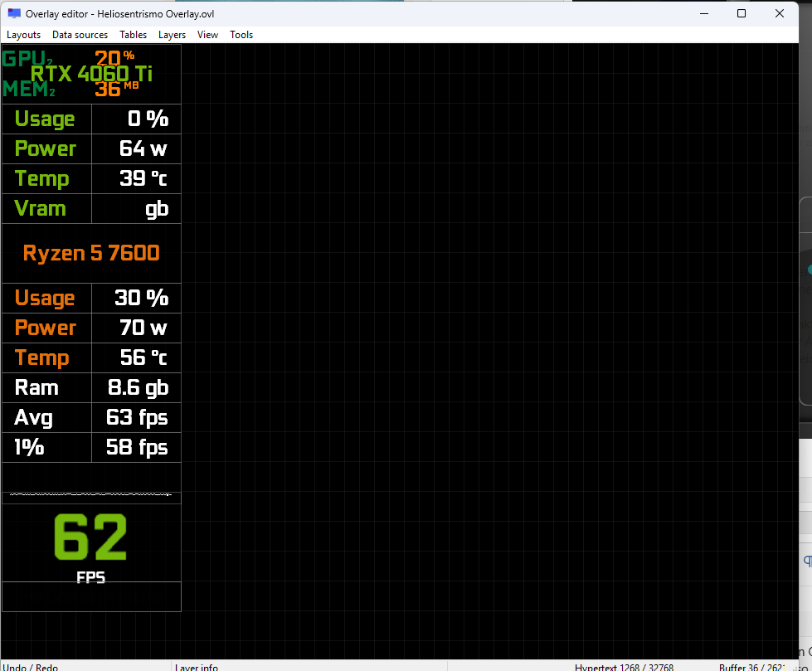The image size is (812, 671).
Task: Select the orange CPU Usage label cell
Action: [x=45, y=299]
